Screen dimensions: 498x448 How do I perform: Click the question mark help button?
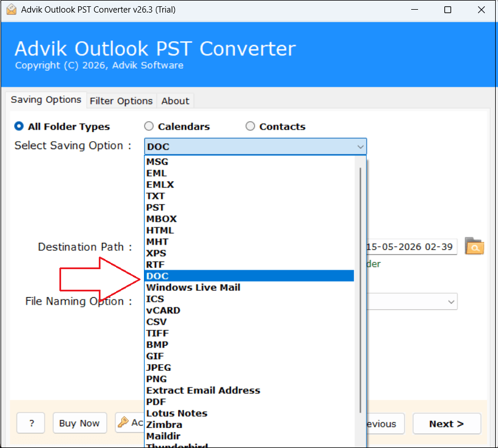31,423
